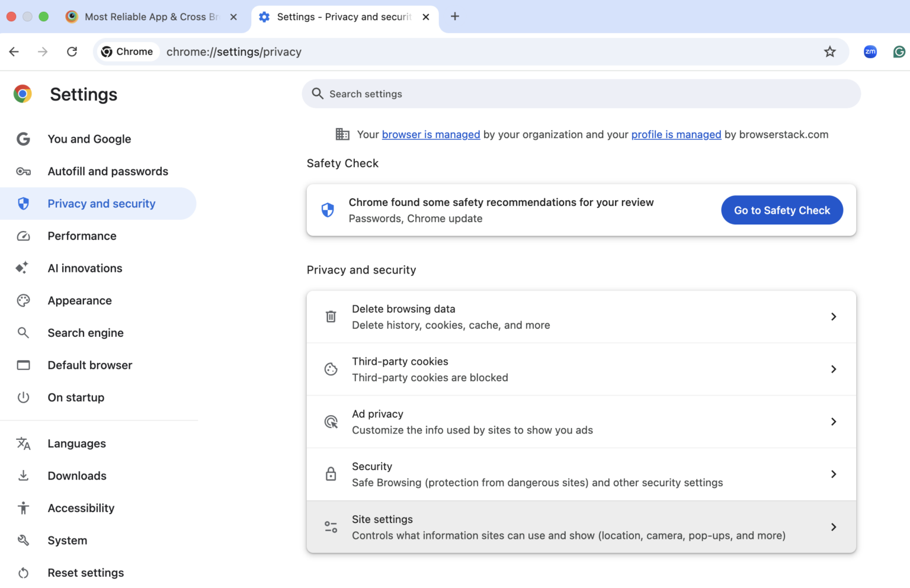
Task: Select the Privacy and security shield icon
Action: click(24, 203)
